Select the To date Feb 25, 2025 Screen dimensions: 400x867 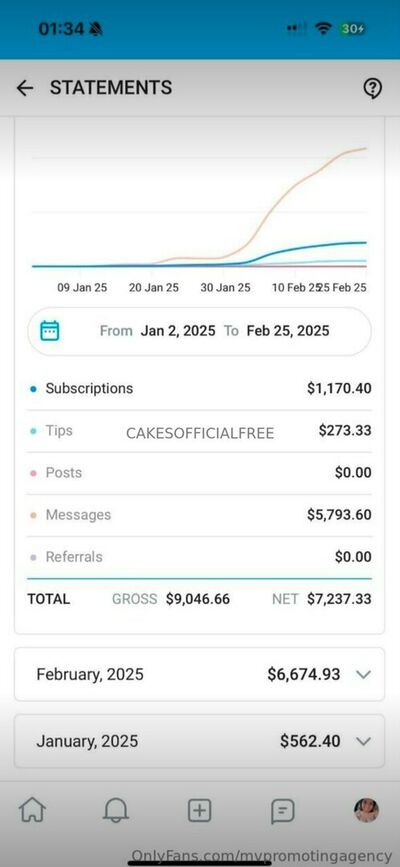tap(288, 331)
